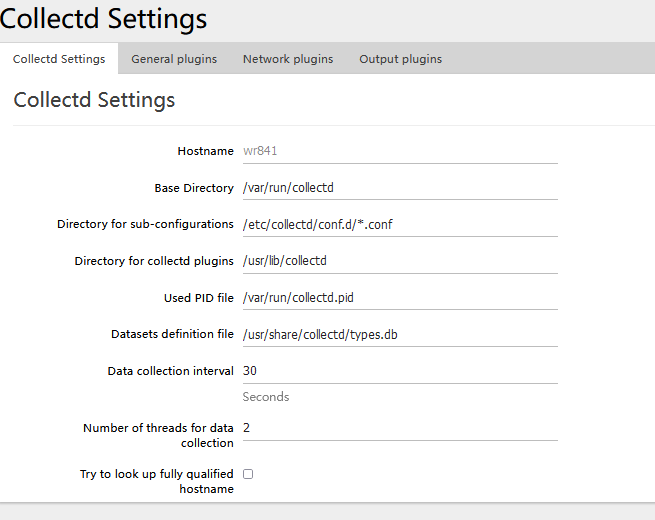
Task: Click the Base Directory label
Action: tap(194, 188)
